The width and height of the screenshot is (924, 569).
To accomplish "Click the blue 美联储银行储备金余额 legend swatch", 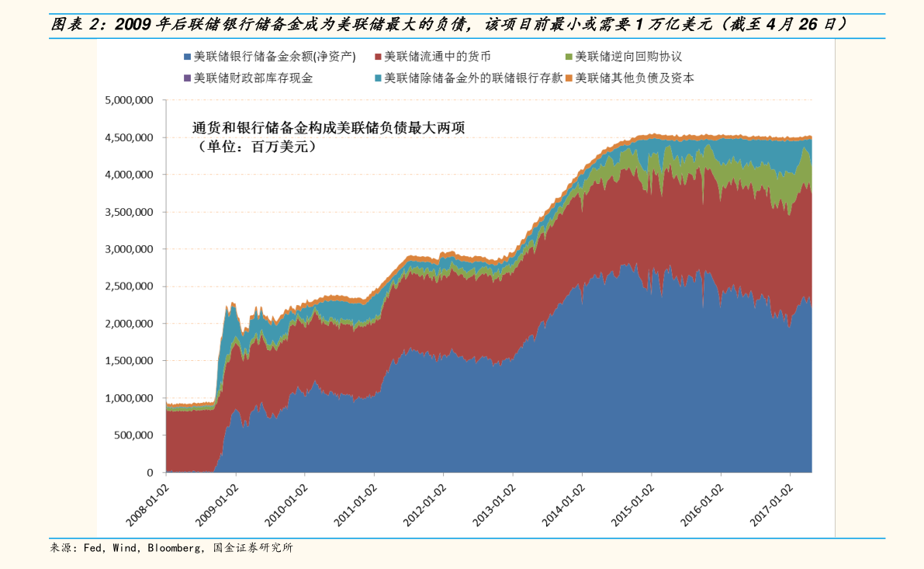I will click(188, 57).
